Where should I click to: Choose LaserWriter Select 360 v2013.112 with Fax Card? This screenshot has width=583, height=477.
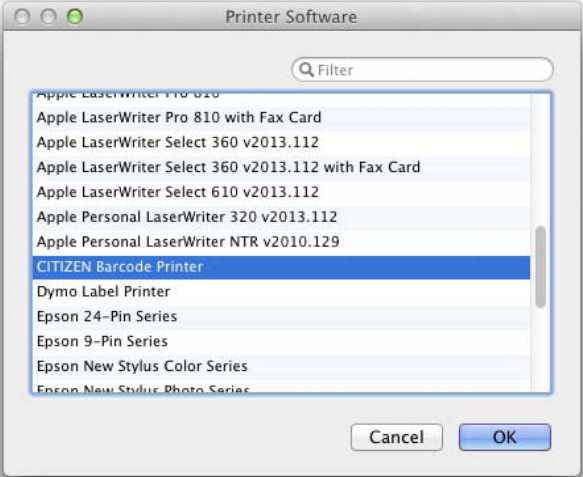(281, 167)
